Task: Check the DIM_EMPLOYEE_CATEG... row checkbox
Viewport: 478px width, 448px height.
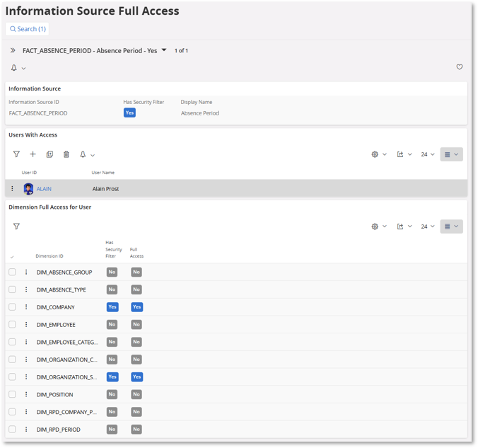Action: click(12, 342)
